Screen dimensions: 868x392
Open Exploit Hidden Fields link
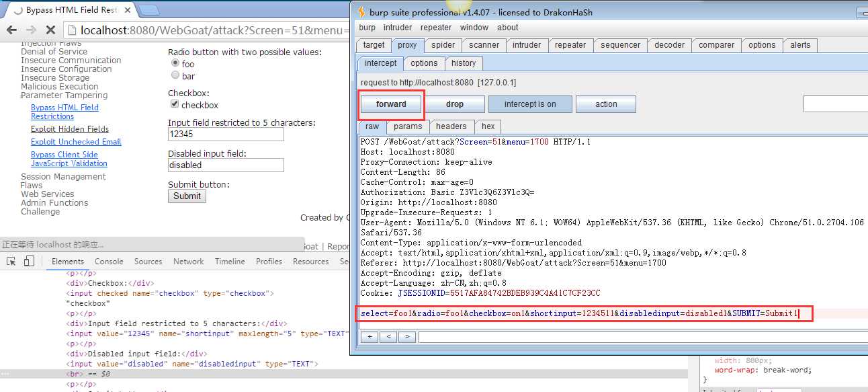pos(70,129)
